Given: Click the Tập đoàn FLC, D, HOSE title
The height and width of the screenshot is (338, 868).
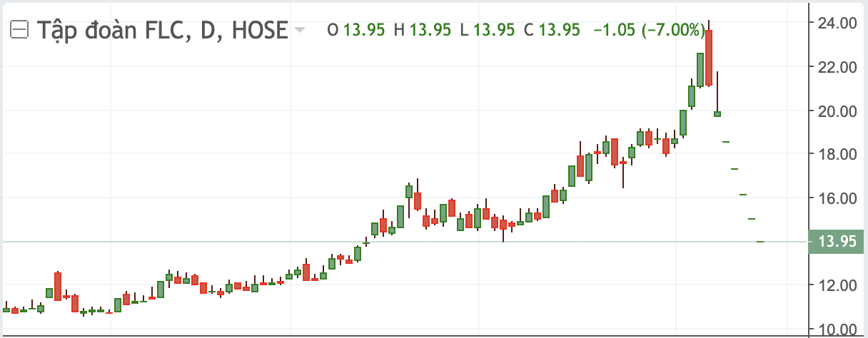Looking at the screenshot, I should pyautogui.click(x=162, y=30).
